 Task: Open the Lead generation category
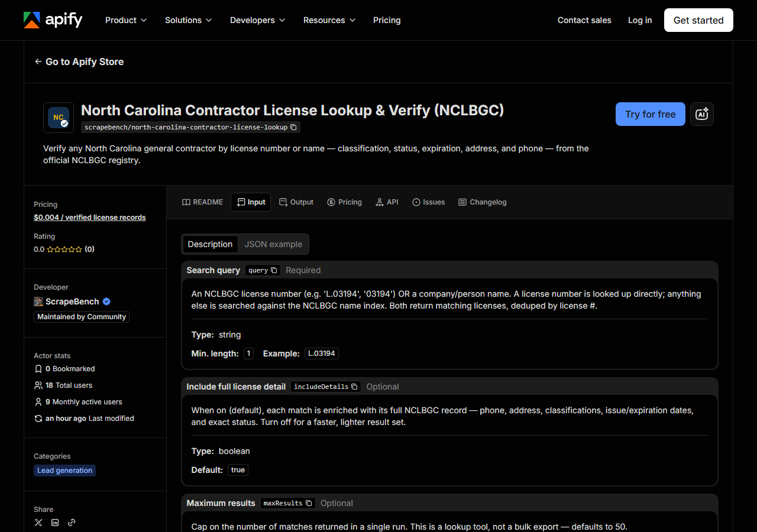pyautogui.click(x=65, y=471)
